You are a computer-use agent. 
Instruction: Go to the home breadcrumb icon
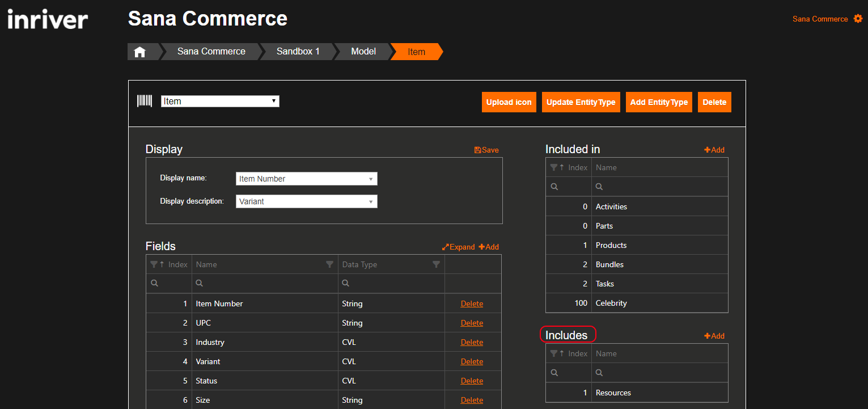point(140,52)
